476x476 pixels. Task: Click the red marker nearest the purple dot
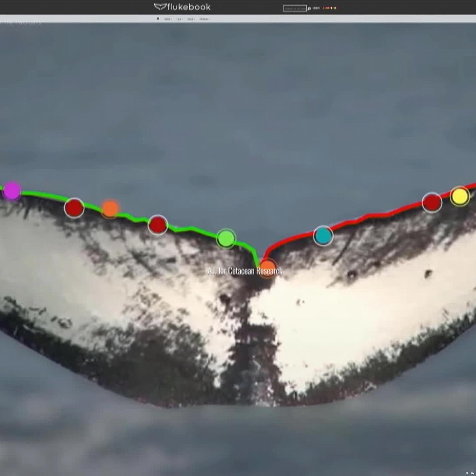click(x=74, y=208)
